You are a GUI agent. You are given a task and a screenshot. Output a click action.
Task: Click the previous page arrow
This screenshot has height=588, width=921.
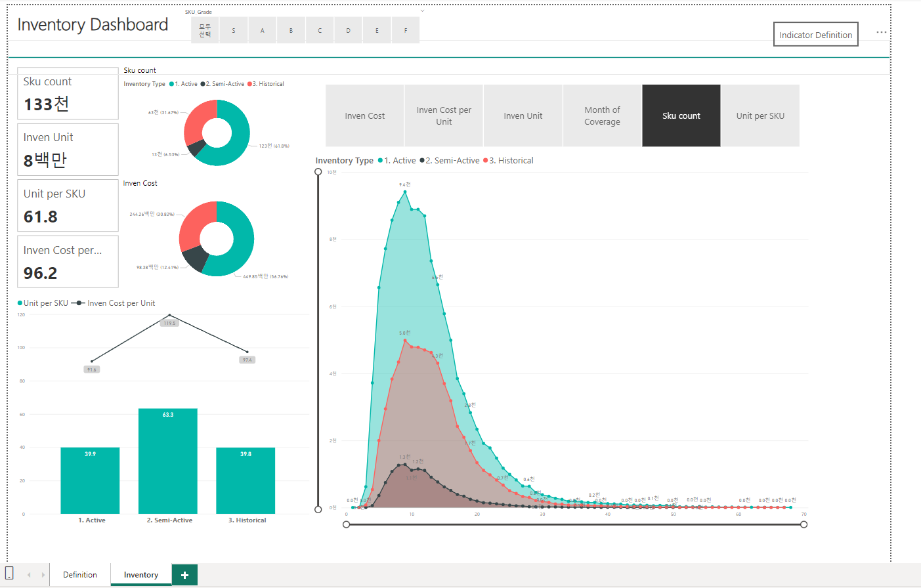[x=29, y=575]
